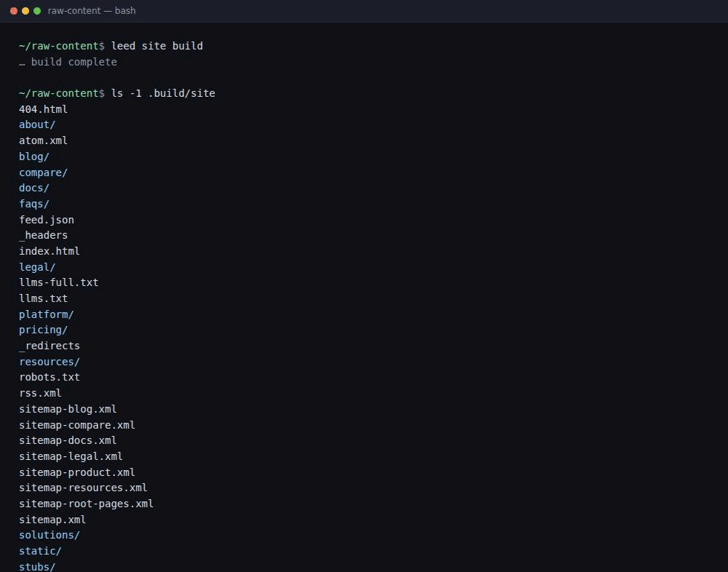
Task: Select the _headers file entry
Action: (x=43, y=235)
